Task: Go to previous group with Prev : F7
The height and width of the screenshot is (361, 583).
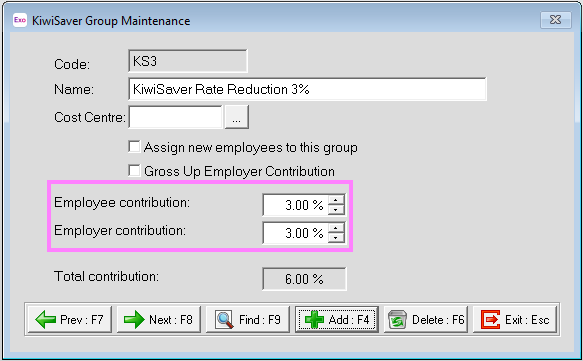Action: pyautogui.click(x=70, y=319)
